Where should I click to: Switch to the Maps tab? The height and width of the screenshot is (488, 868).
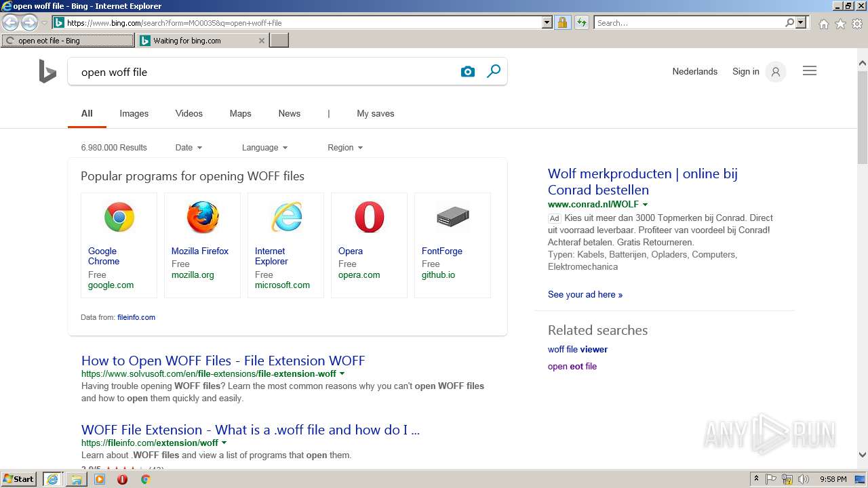pos(241,114)
